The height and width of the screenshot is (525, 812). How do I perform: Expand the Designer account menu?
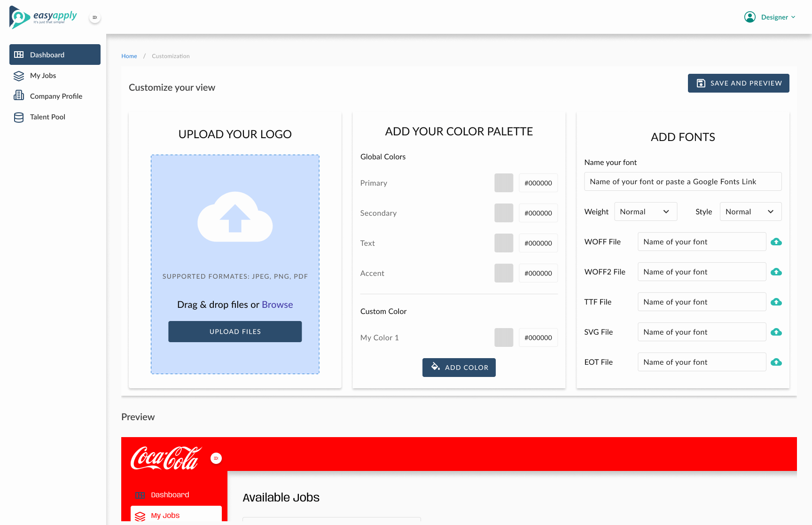[x=778, y=17]
